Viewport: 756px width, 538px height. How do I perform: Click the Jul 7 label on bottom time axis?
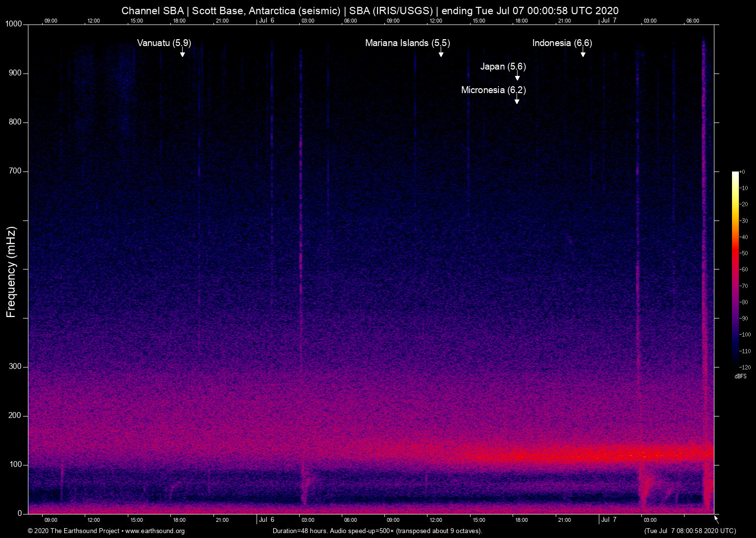(610, 519)
